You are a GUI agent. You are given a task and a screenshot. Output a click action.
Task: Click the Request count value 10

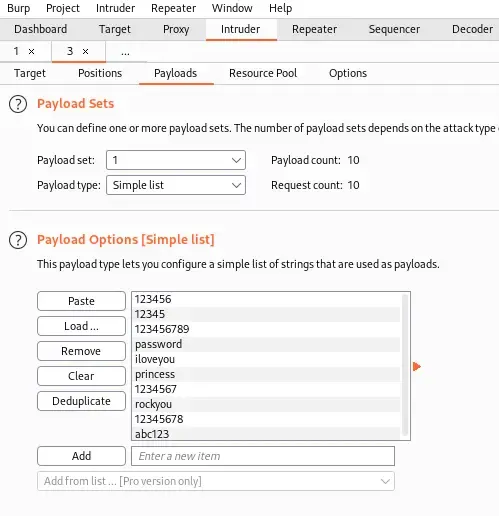(353, 185)
